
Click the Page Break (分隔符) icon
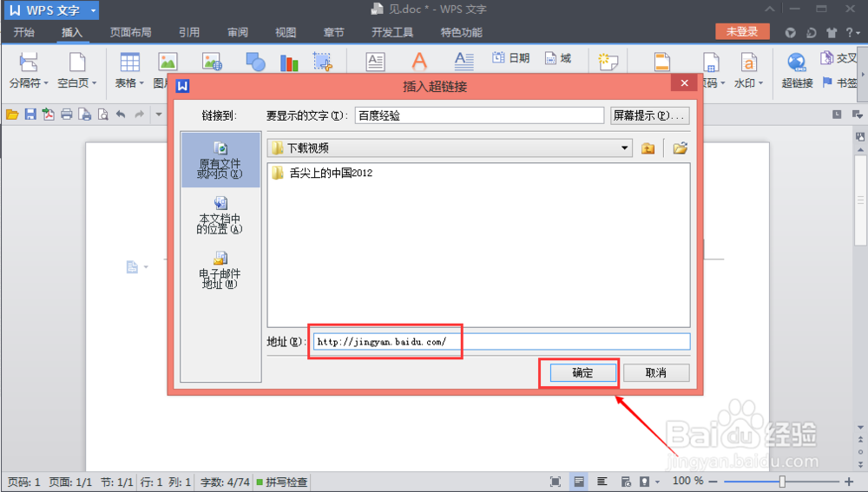click(29, 62)
